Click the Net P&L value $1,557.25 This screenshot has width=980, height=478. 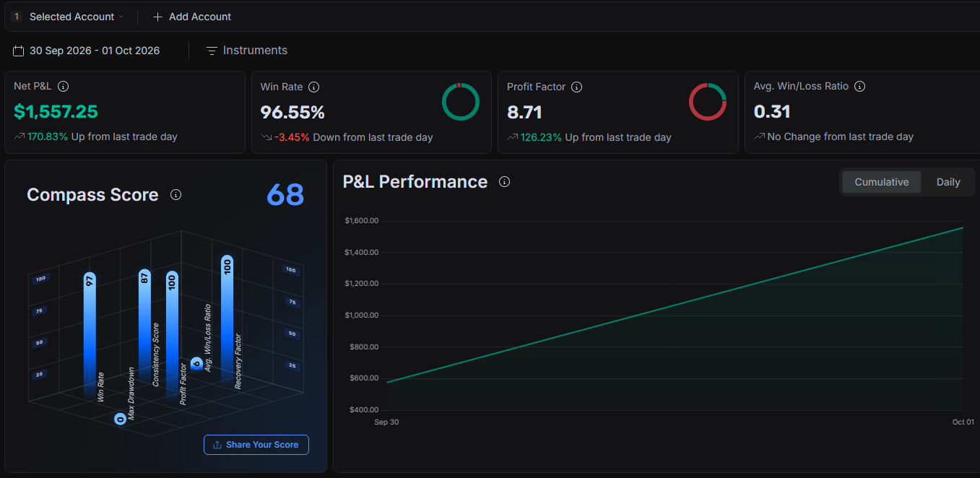56,111
